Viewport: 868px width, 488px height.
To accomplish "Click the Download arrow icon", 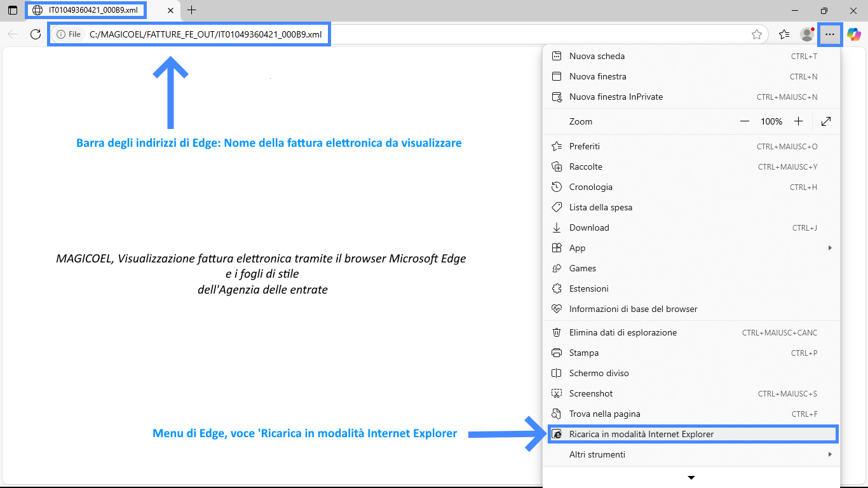I will tap(557, 227).
